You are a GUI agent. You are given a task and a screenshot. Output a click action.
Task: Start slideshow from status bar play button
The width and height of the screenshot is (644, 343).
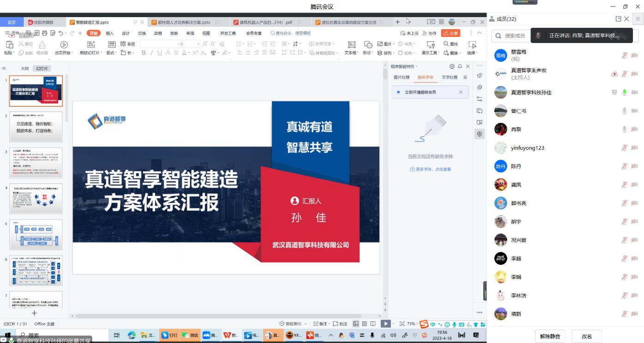pyautogui.click(x=385, y=324)
